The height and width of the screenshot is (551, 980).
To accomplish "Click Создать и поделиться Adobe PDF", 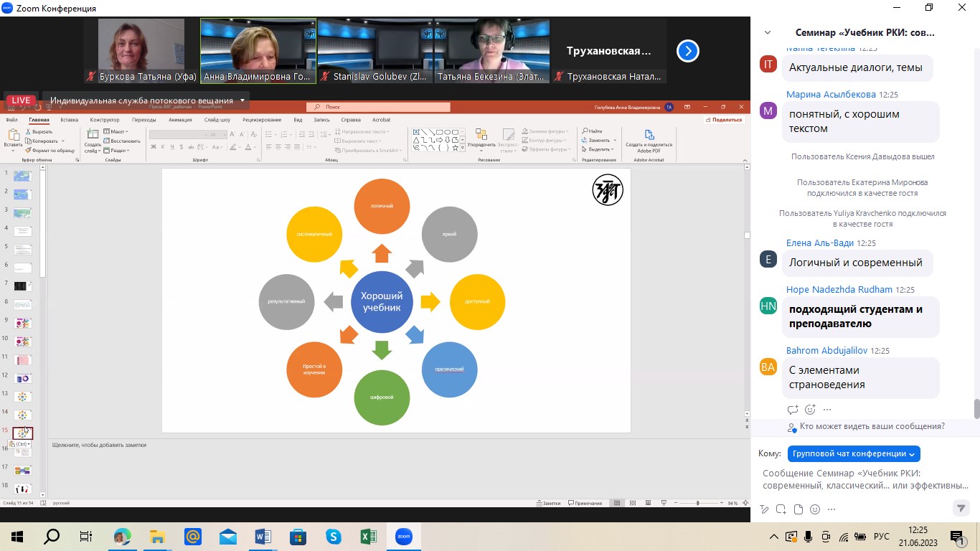I will tap(649, 141).
